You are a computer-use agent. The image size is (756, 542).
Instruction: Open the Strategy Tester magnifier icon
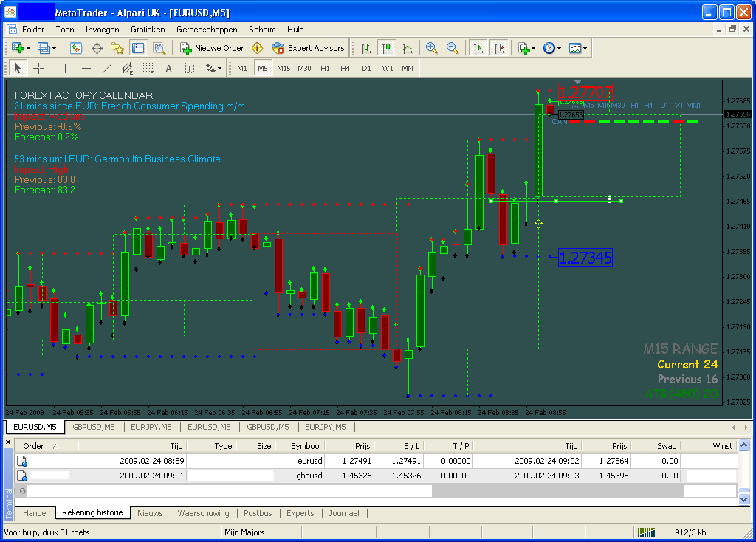click(x=159, y=48)
